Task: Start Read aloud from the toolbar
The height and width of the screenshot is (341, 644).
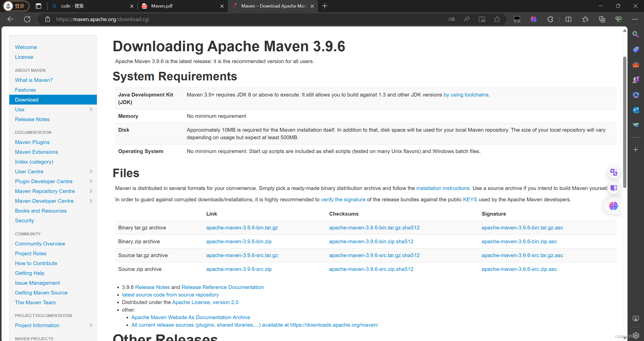Action: [467, 19]
